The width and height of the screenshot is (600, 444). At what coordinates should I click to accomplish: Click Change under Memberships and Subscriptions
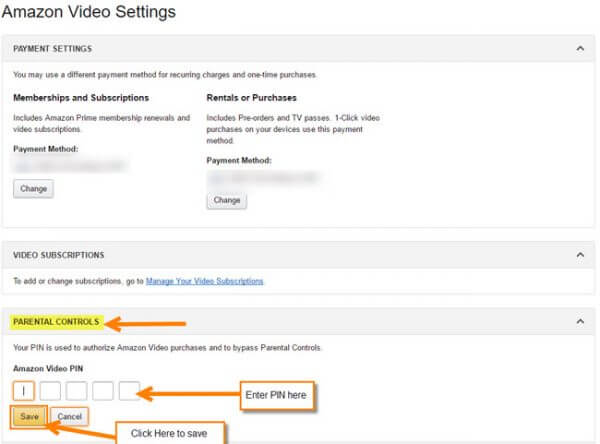click(33, 189)
